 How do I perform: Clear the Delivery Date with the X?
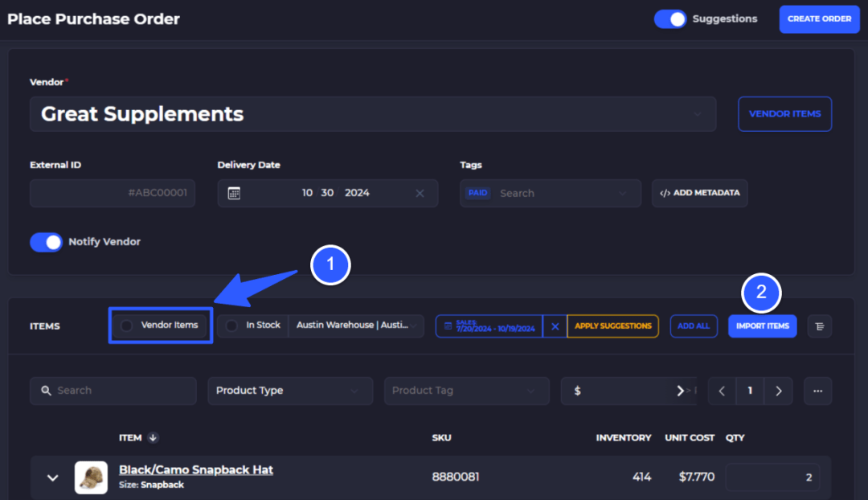click(x=420, y=193)
